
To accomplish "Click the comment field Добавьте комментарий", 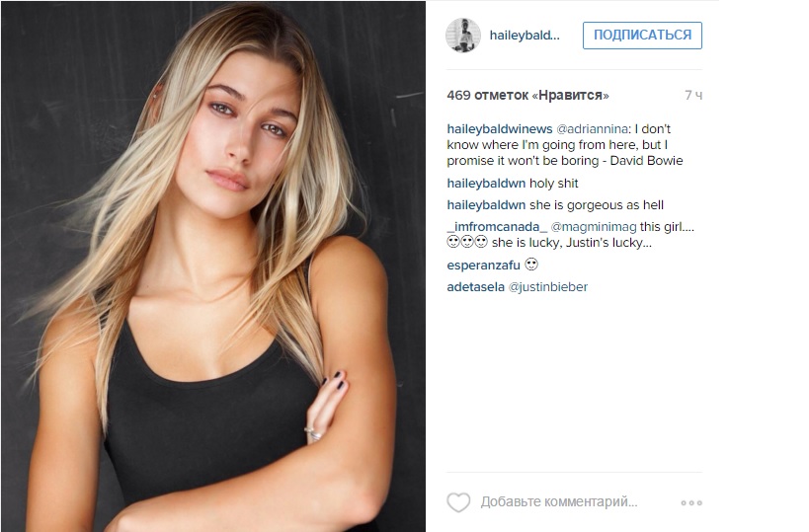I will click(x=559, y=501).
